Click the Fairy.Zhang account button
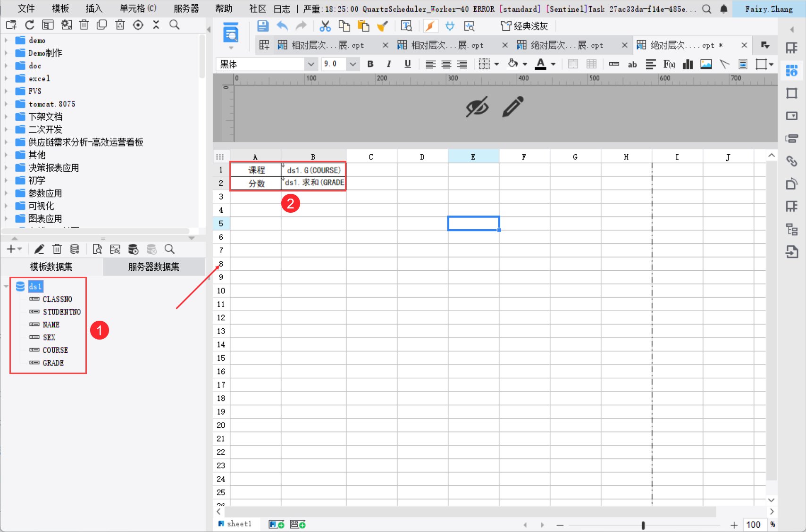The image size is (806, 532). [769, 9]
